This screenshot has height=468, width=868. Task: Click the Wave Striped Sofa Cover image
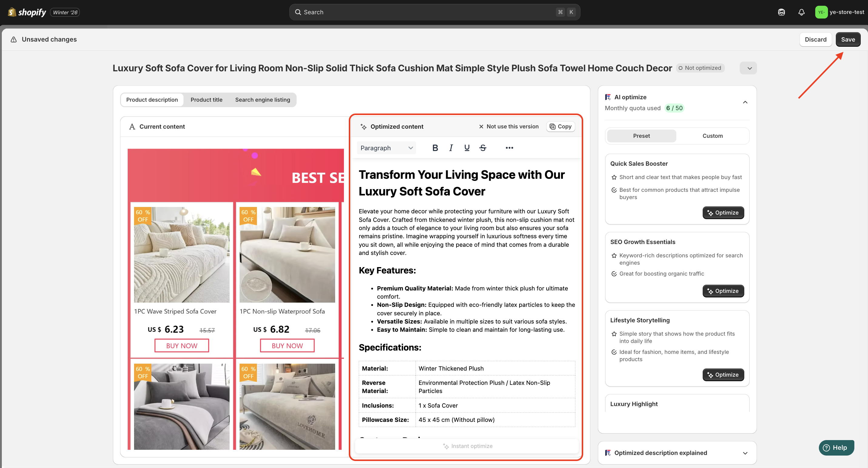coord(182,255)
